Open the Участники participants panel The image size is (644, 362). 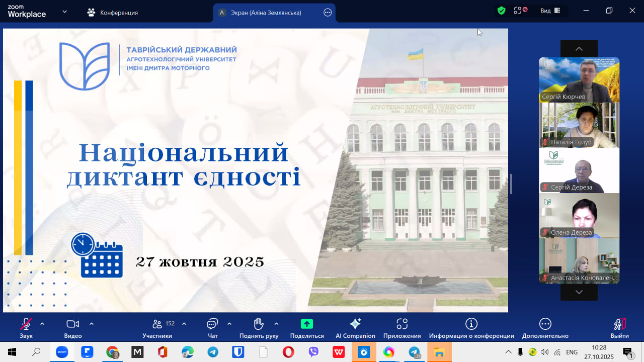click(x=157, y=328)
